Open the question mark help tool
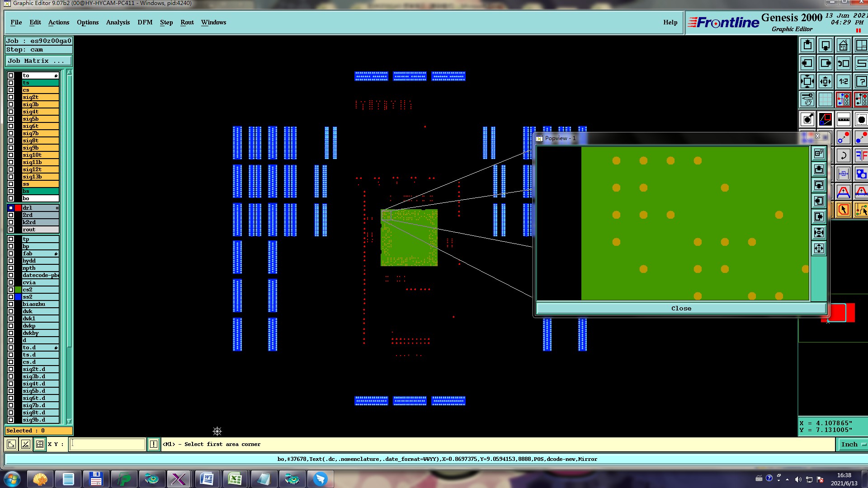The height and width of the screenshot is (488, 868). [x=861, y=82]
